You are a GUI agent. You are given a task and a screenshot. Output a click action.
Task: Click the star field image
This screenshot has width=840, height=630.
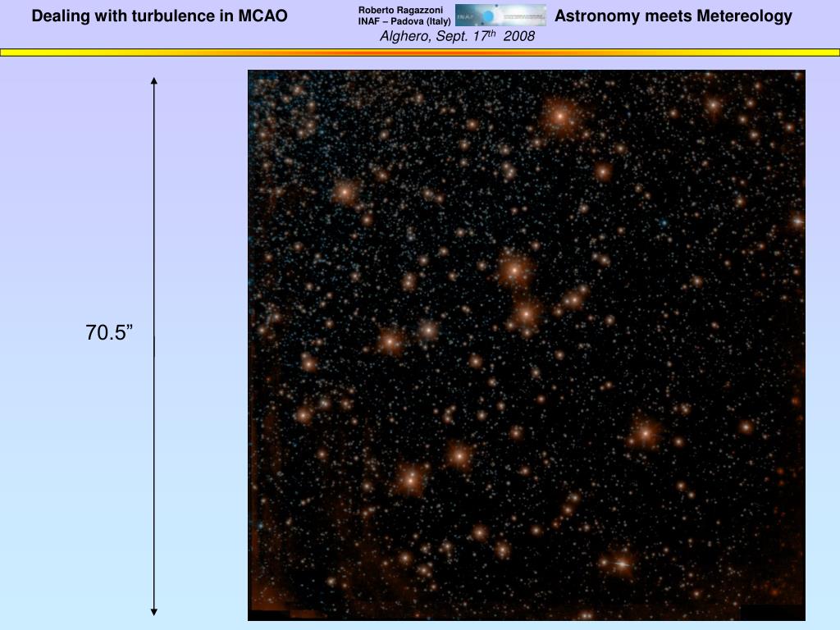tap(526, 345)
